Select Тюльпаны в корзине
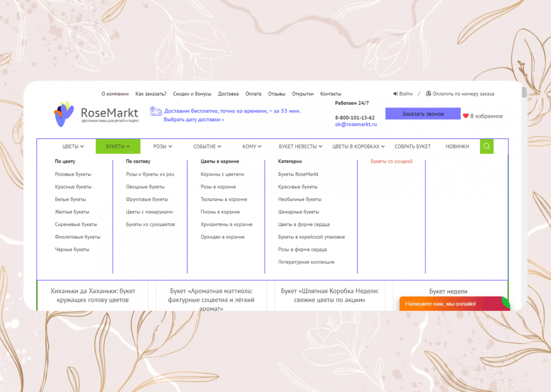551x392 pixels. [x=224, y=199]
